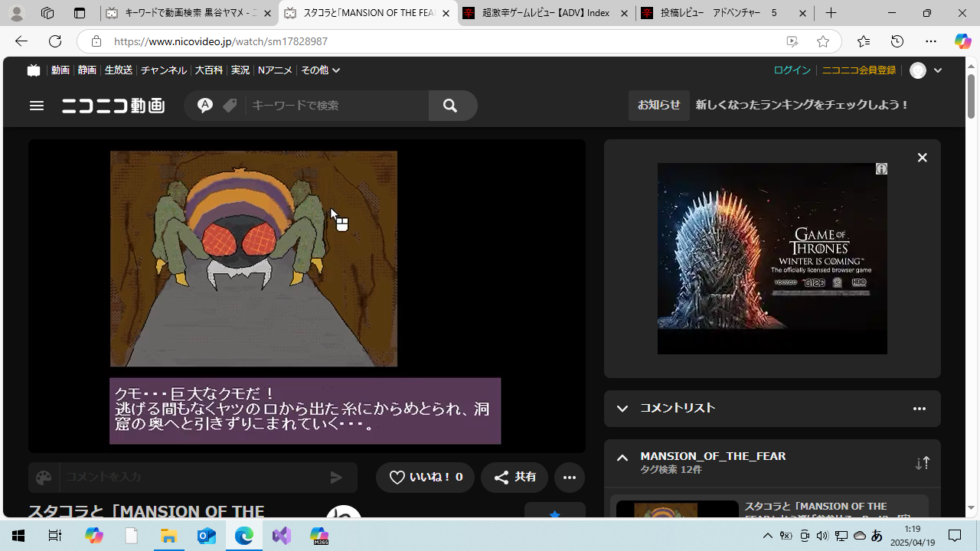The image size is (980, 551).
Task: Open the three-dot video options menu
Action: (x=569, y=478)
